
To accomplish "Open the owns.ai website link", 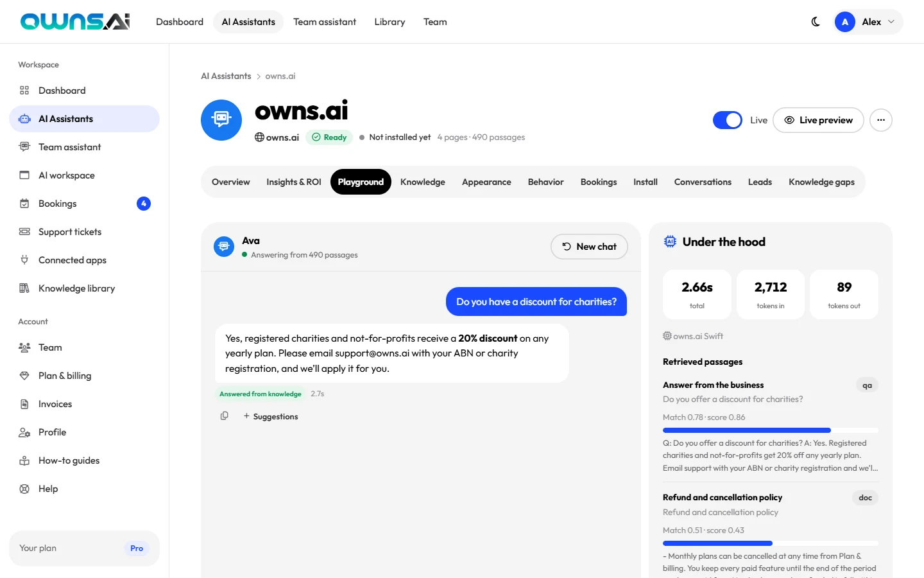I will point(277,137).
